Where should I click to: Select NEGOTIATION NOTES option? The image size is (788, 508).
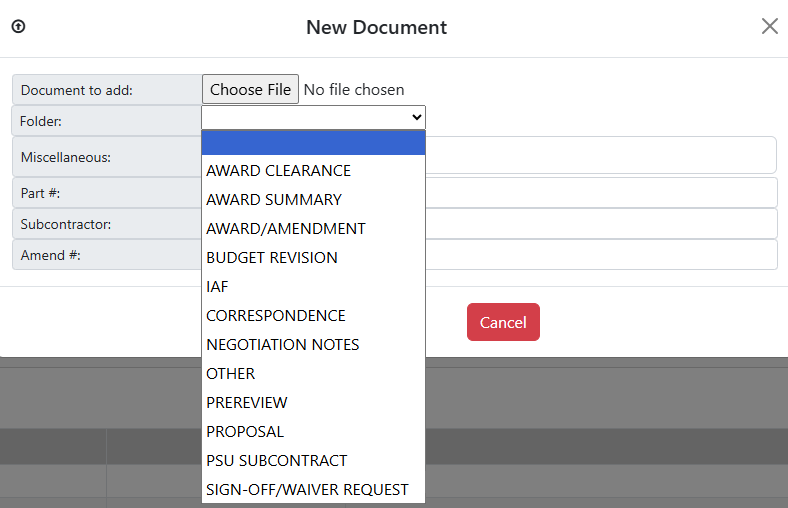coord(314,345)
